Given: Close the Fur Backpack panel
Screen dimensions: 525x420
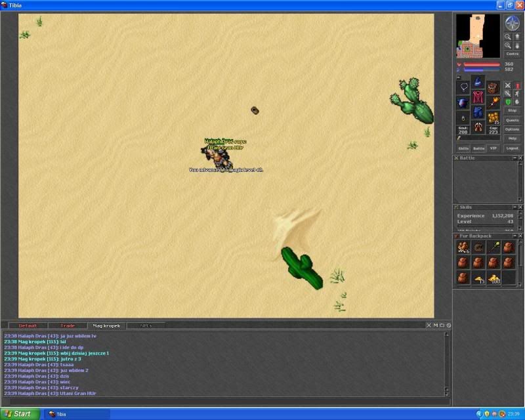Looking at the screenshot, I should point(520,236).
